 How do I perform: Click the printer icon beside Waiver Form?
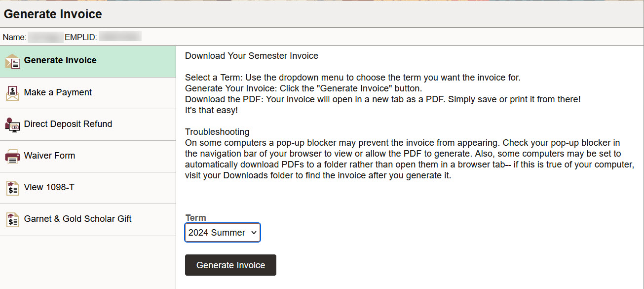[x=12, y=156]
